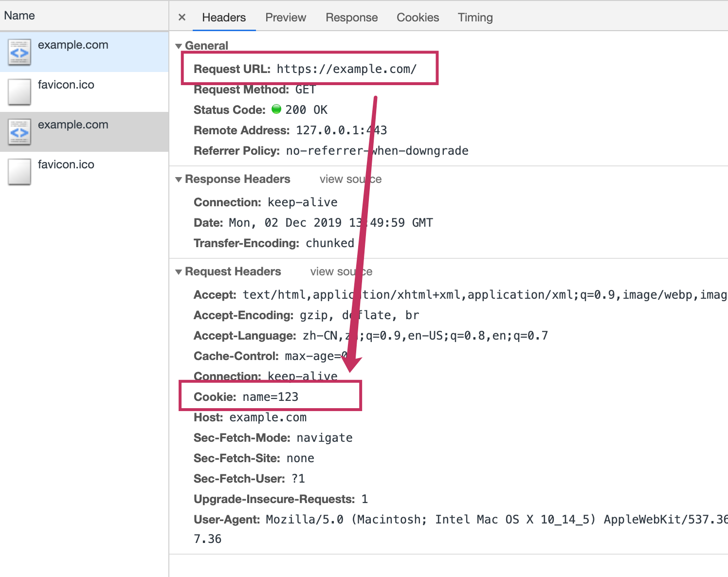The width and height of the screenshot is (728, 577).
Task: Click the green status code indicator
Action: 276,109
